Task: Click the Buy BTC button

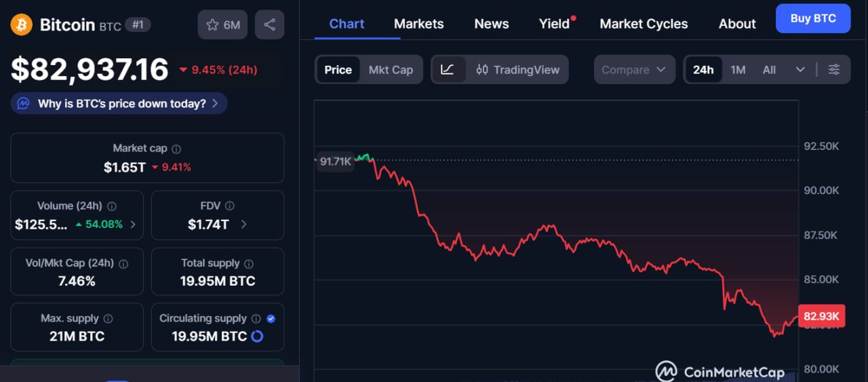Action: pos(813,18)
